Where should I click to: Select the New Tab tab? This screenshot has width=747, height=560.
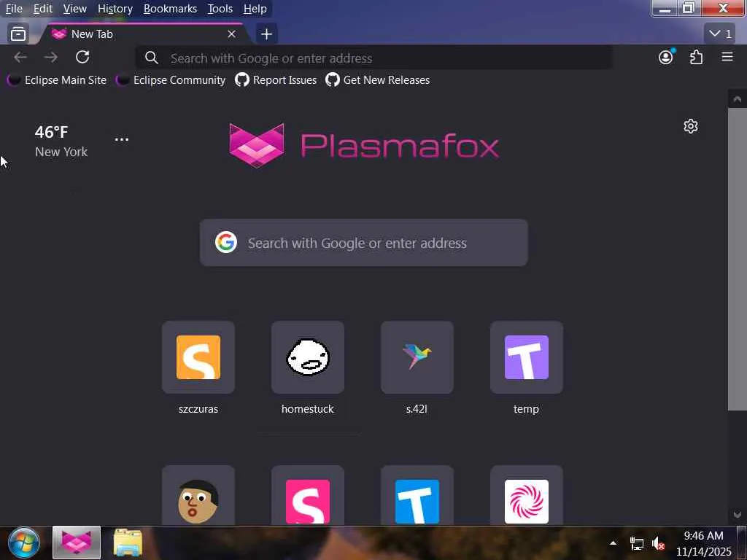tap(143, 34)
